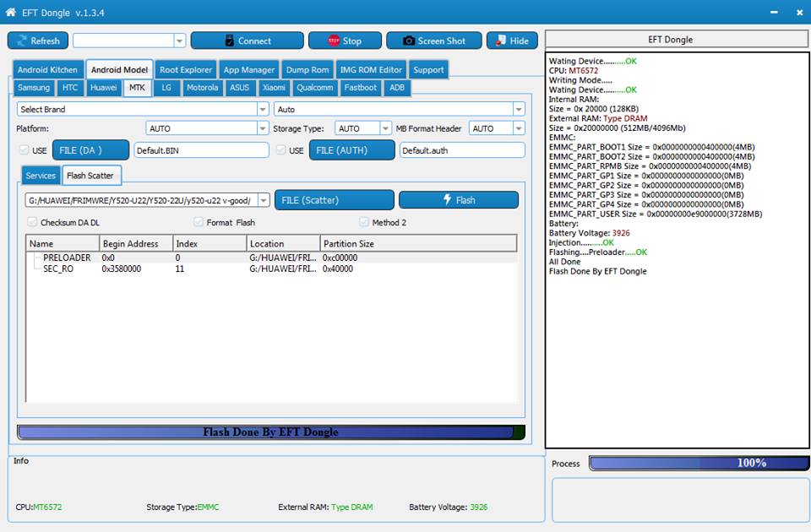The height and width of the screenshot is (532, 811).
Task: Click the red Stop button
Action: click(345, 41)
